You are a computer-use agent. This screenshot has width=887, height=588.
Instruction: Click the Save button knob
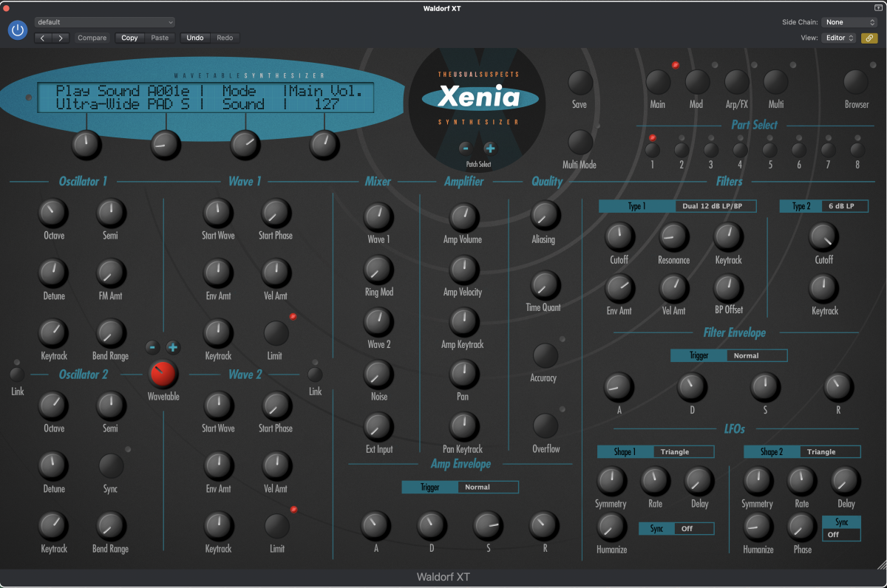(x=580, y=82)
